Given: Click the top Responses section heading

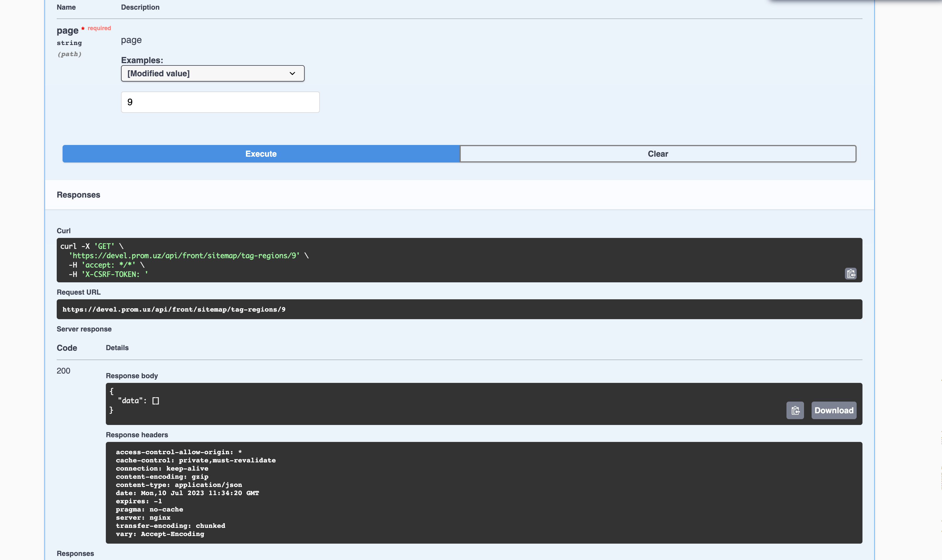Looking at the screenshot, I should point(78,195).
